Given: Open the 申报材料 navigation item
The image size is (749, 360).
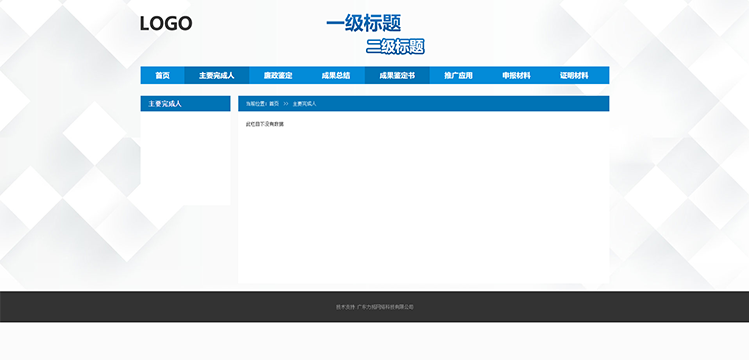Looking at the screenshot, I should (516, 75).
